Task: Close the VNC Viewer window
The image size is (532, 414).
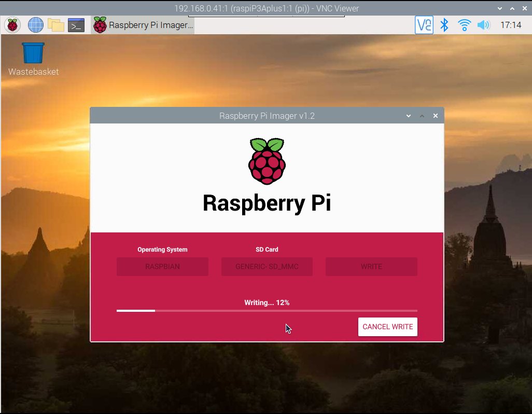Action: point(525,8)
